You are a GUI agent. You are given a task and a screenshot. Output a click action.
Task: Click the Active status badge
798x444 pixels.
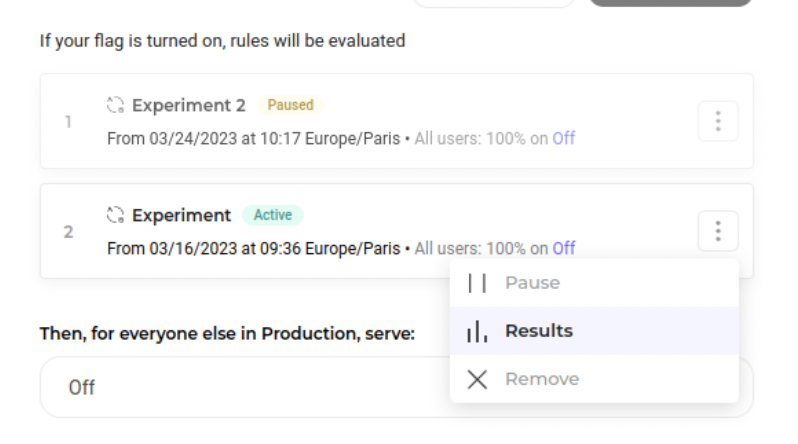(272, 215)
